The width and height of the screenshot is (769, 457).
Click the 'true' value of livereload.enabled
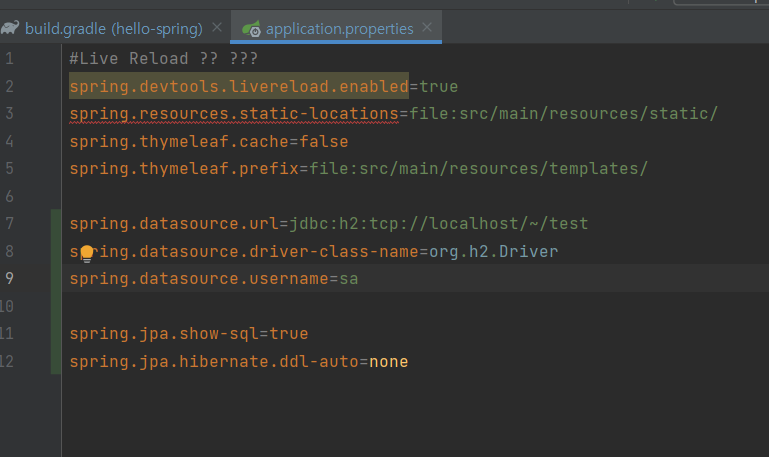[x=438, y=86]
